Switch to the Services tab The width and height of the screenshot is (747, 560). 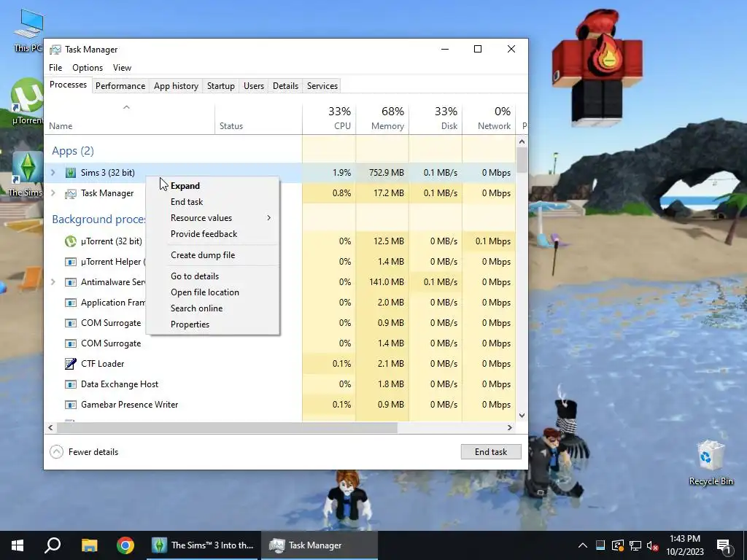point(322,86)
